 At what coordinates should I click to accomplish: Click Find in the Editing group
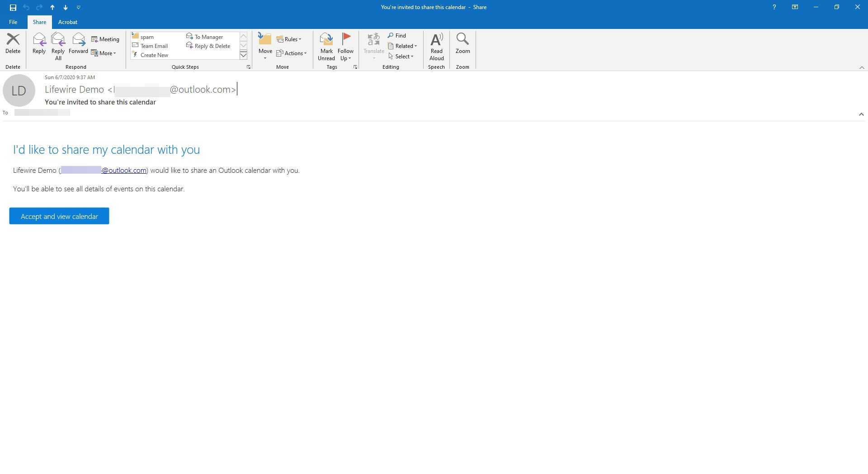tap(397, 36)
